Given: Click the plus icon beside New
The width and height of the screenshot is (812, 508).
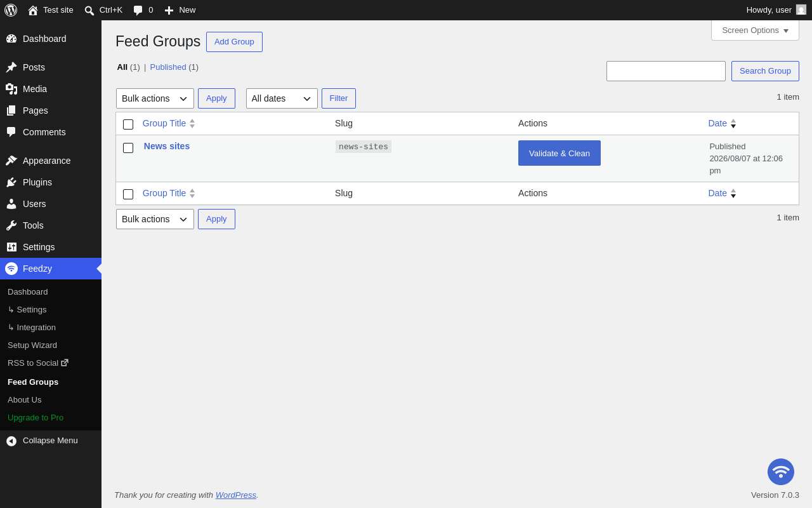Looking at the screenshot, I should click(169, 10).
